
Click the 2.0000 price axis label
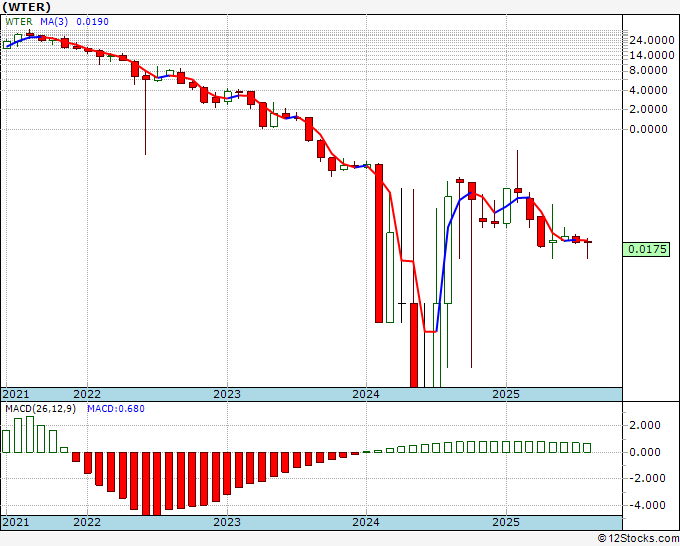pos(649,109)
